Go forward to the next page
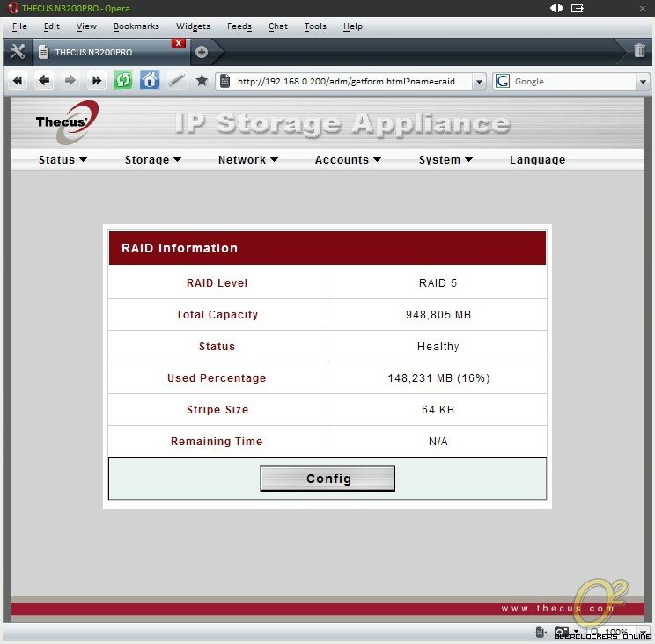Screen dimensions: 655x644 [x=70, y=80]
